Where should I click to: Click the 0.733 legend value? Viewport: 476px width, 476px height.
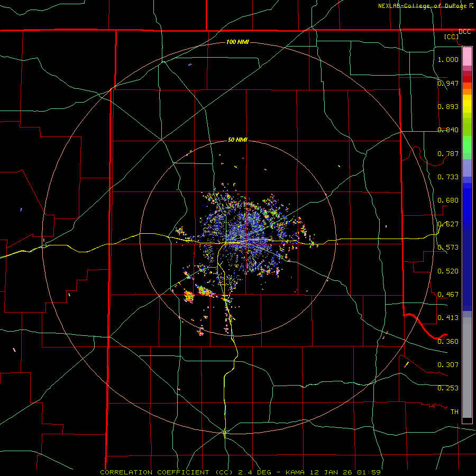coord(448,177)
